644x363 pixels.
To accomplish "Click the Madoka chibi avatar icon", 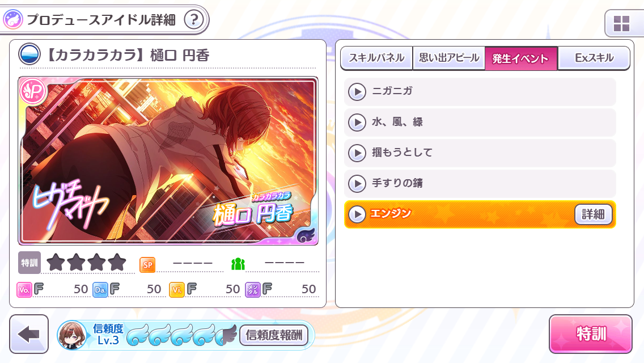I will coord(73,335).
